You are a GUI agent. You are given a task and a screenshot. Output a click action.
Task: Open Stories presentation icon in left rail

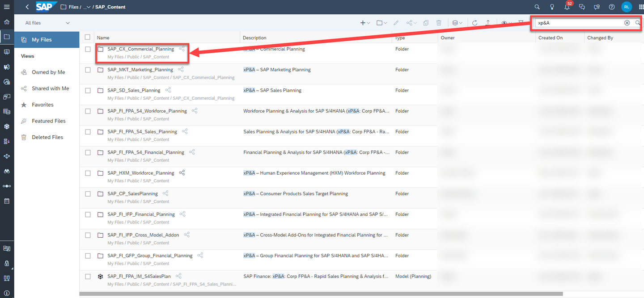click(x=7, y=52)
